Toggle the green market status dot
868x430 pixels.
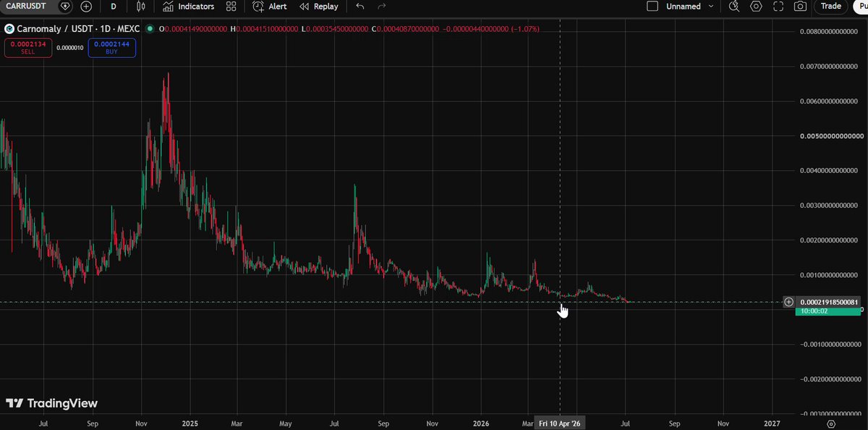point(150,29)
